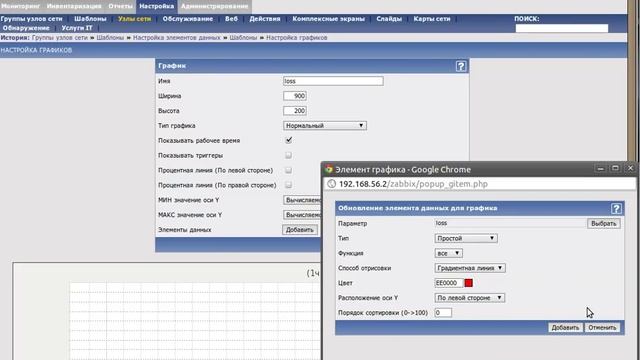Image resolution: width=640 pixels, height=360 pixels.
Task: Click the Высота input field 200
Action: (x=295, y=111)
